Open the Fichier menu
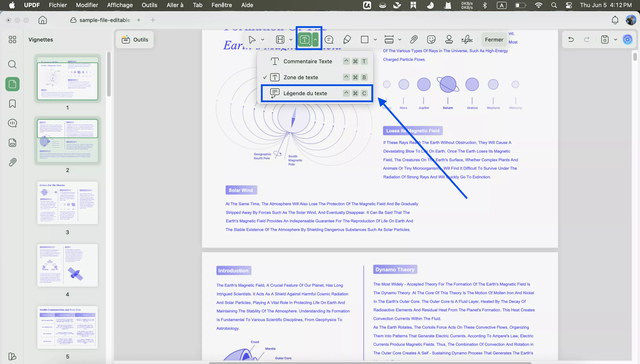 58,5
